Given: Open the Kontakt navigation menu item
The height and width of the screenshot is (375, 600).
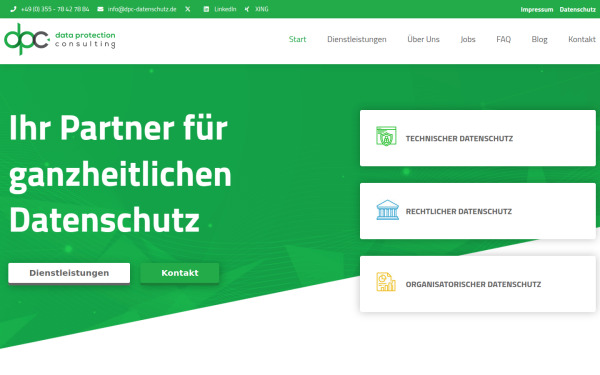Looking at the screenshot, I should [582, 39].
